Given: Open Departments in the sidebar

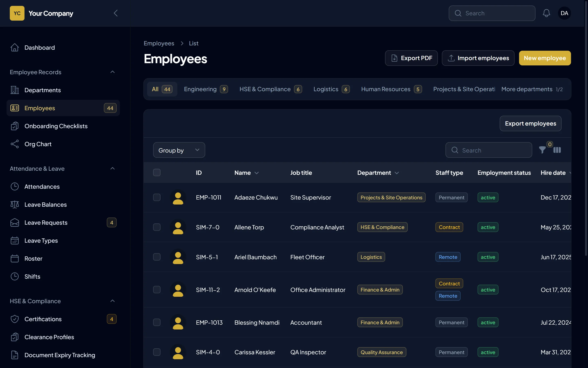Looking at the screenshot, I should pos(63,90).
